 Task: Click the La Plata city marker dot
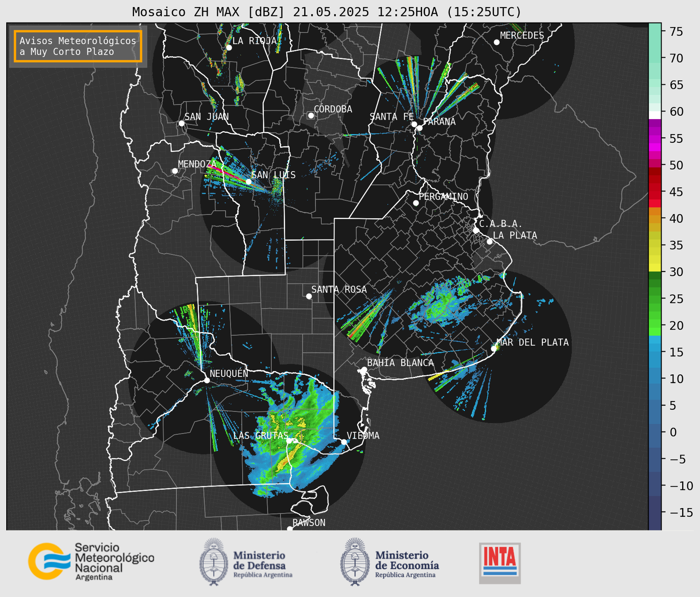click(x=490, y=242)
